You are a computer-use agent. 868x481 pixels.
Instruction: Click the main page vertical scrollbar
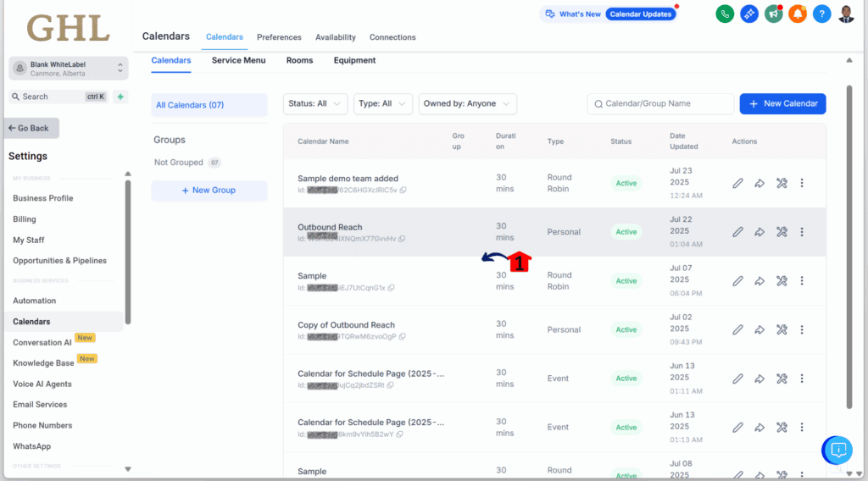tap(849, 246)
